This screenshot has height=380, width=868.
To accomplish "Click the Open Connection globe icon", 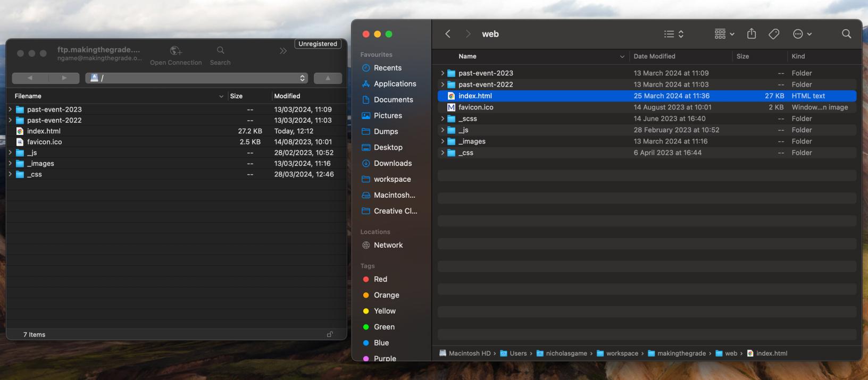I will coord(176,50).
